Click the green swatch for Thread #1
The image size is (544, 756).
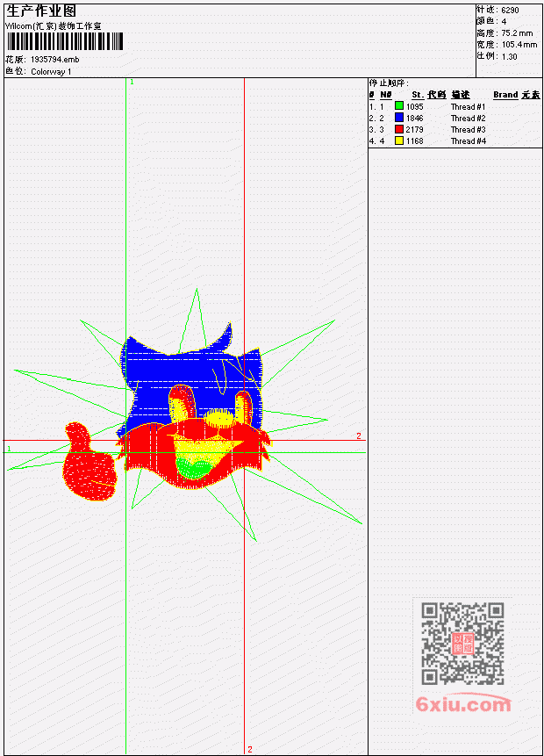point(399,106)
